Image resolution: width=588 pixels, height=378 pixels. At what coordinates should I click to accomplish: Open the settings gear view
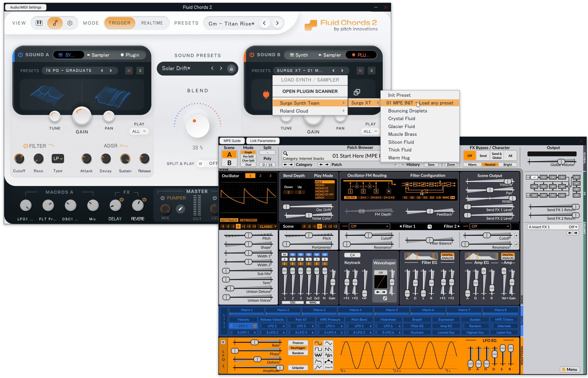pos(70,23)
